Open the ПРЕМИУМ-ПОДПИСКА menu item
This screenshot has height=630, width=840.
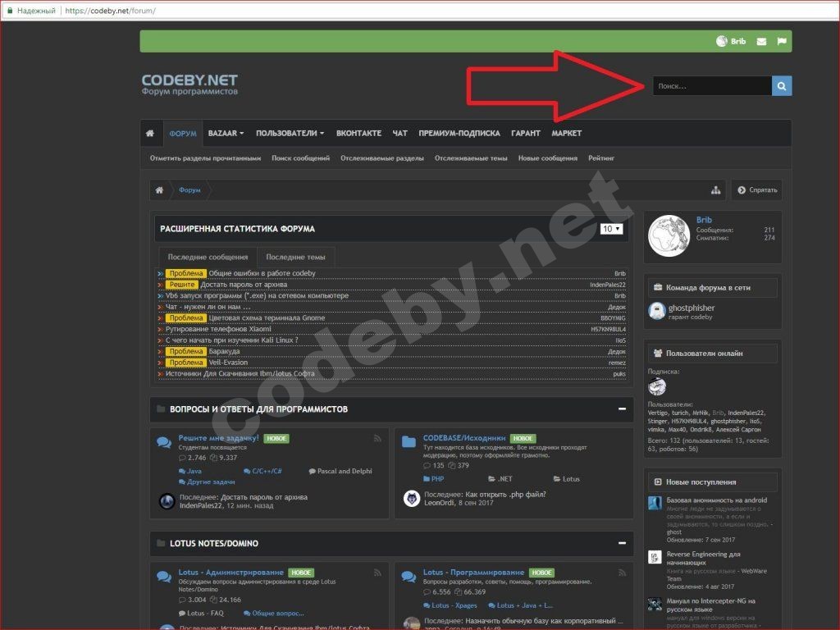pos(459,133)
